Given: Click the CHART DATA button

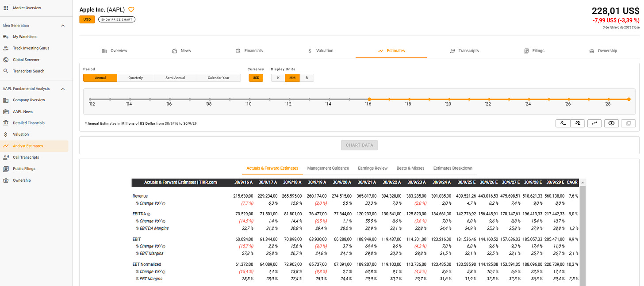Looking at the screenshot, I should (360, 145).
